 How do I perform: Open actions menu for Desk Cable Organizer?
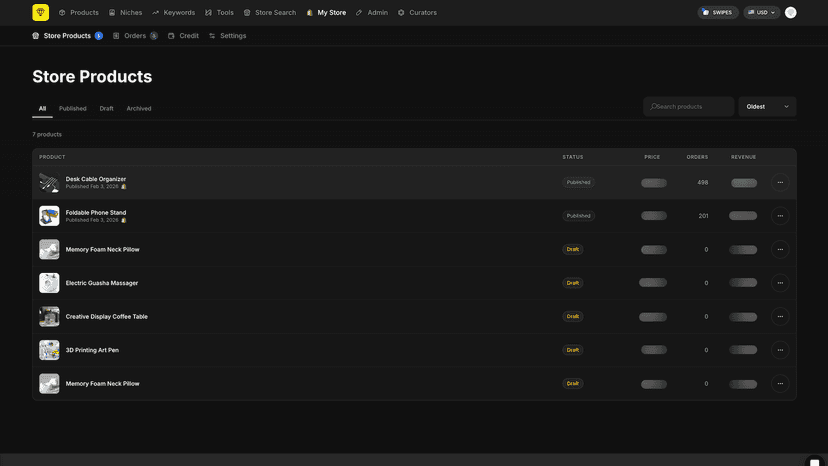point(780,182)
